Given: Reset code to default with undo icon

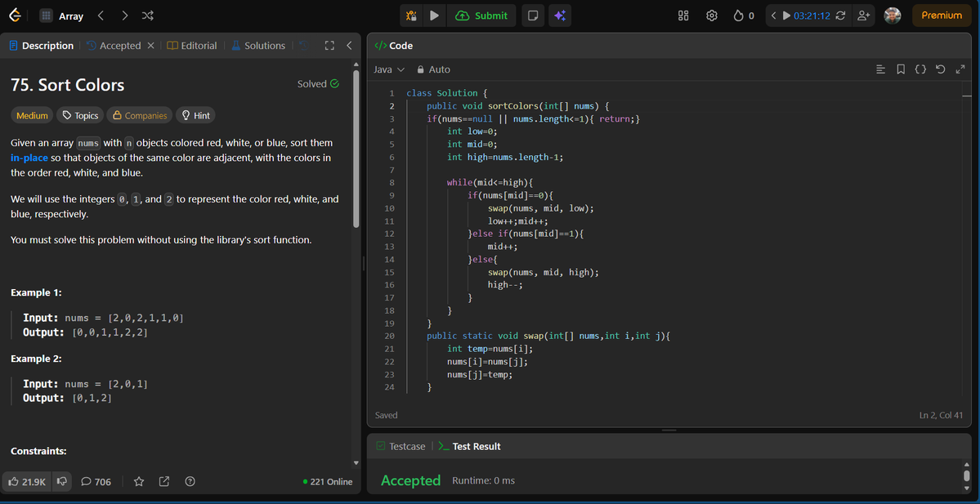Looking at the screenshot, I should pyautogui.click(x=940, y=69).
